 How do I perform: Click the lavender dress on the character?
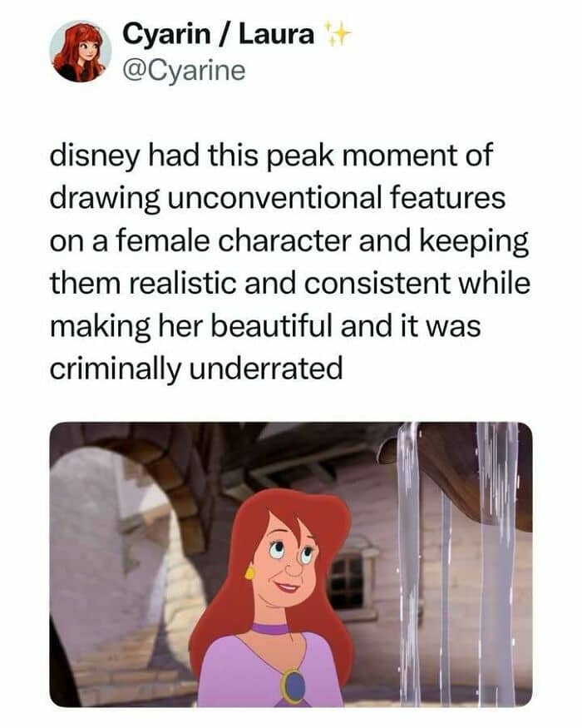point(270,671)
